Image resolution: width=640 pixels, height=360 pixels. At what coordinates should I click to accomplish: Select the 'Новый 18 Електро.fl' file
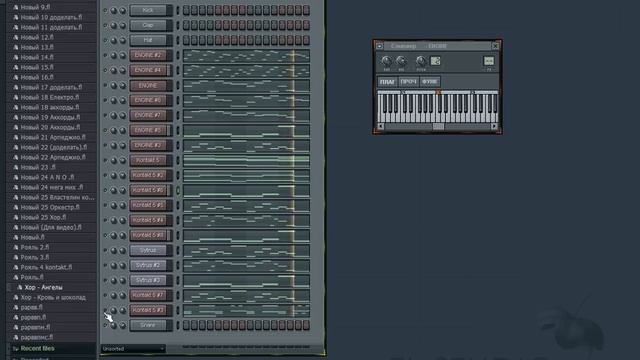pyautogui.click(x=50, y=97)
